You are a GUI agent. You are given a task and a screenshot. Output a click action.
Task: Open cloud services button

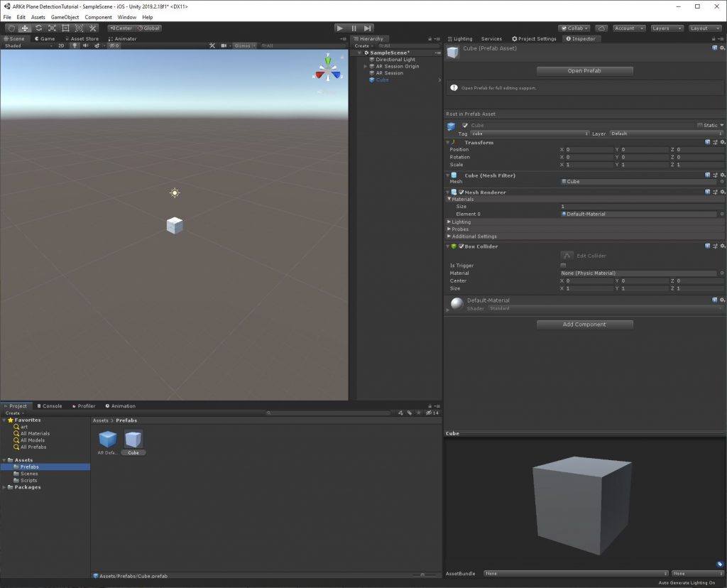[601, 28]
